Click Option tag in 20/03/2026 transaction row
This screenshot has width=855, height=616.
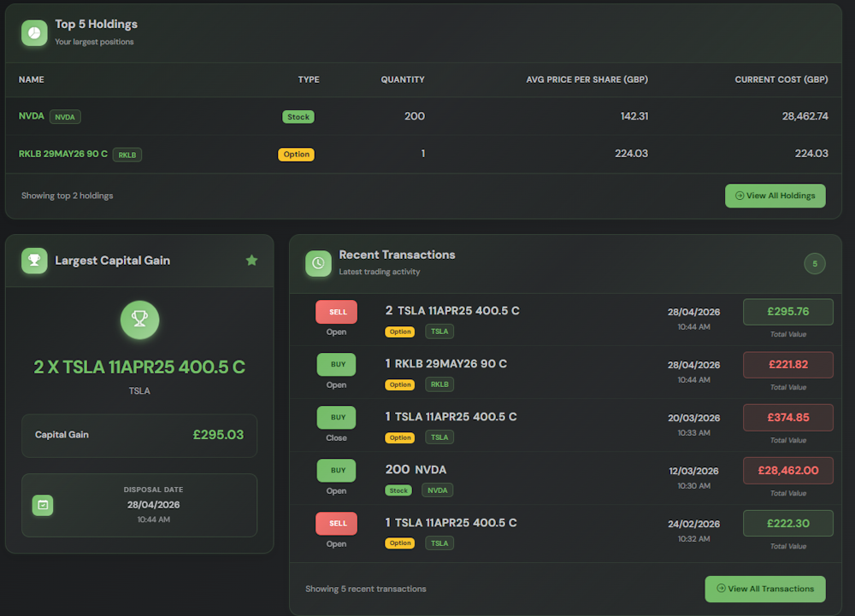tap(399, 437)
